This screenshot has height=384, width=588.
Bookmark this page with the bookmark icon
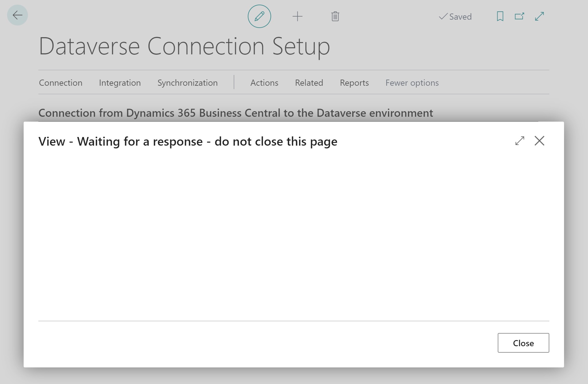(500, 16)
